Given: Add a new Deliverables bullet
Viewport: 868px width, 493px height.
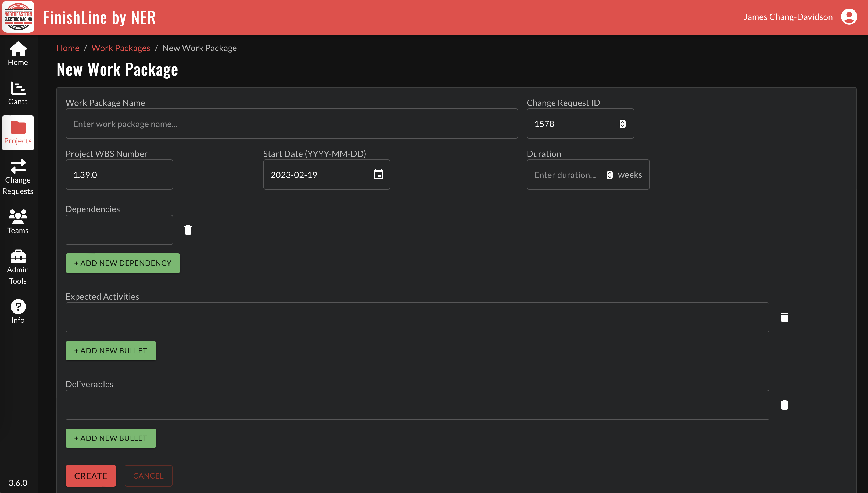Looking at the screenshot, I should tap(110, 438).
